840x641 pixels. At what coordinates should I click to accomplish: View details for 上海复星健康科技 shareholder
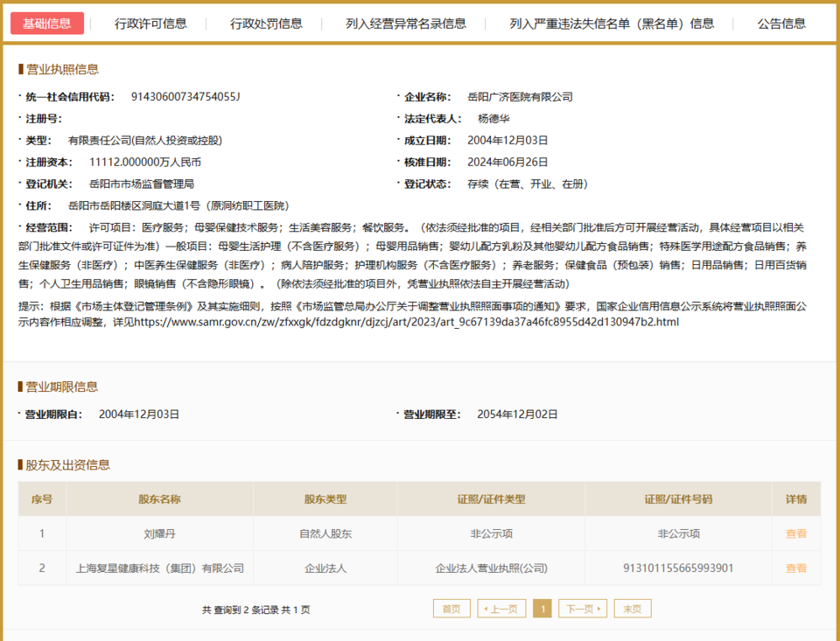pyautogui.click(x=795, y=568)
